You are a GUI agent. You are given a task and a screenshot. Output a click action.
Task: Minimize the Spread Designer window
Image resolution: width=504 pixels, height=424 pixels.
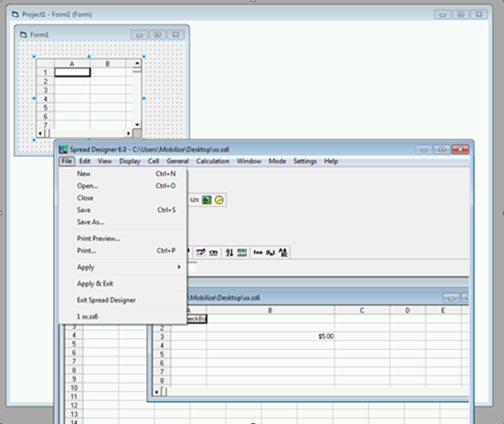pos(424,150)
